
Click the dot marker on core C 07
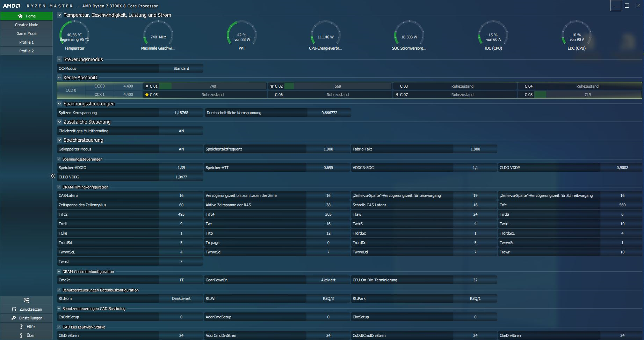(397, 95)
